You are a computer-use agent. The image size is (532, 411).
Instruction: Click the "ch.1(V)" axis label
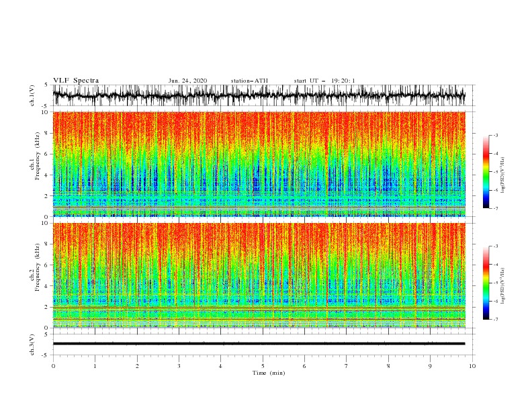tap(32, 95)
